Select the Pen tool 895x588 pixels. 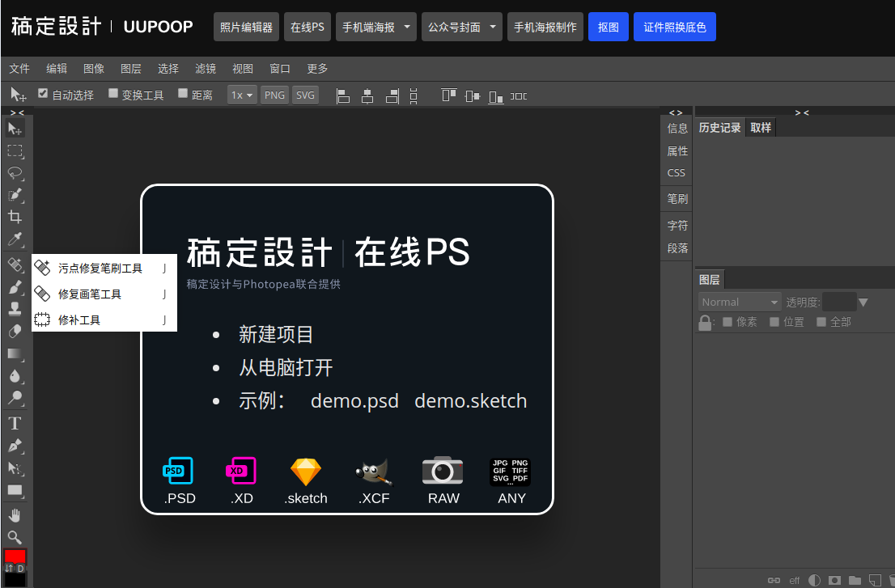(15, 446)
